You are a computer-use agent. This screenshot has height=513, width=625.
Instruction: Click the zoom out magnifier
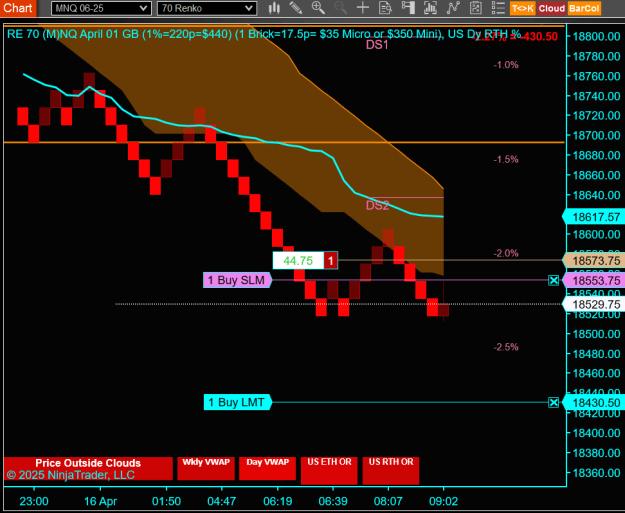[340, 8]
